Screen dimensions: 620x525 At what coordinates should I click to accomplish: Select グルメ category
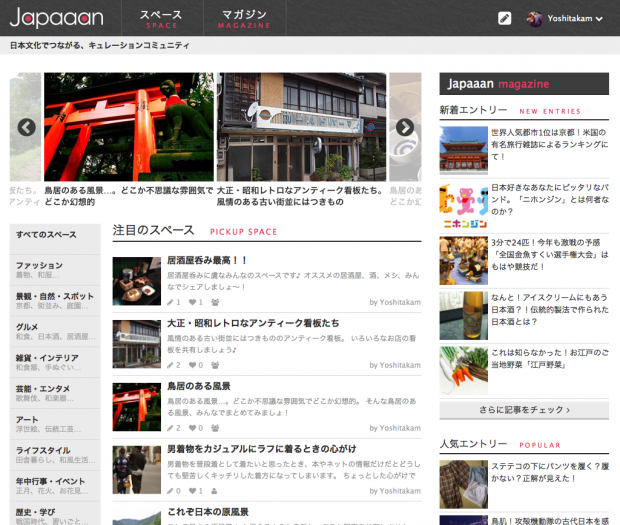[x=55, y=332]
